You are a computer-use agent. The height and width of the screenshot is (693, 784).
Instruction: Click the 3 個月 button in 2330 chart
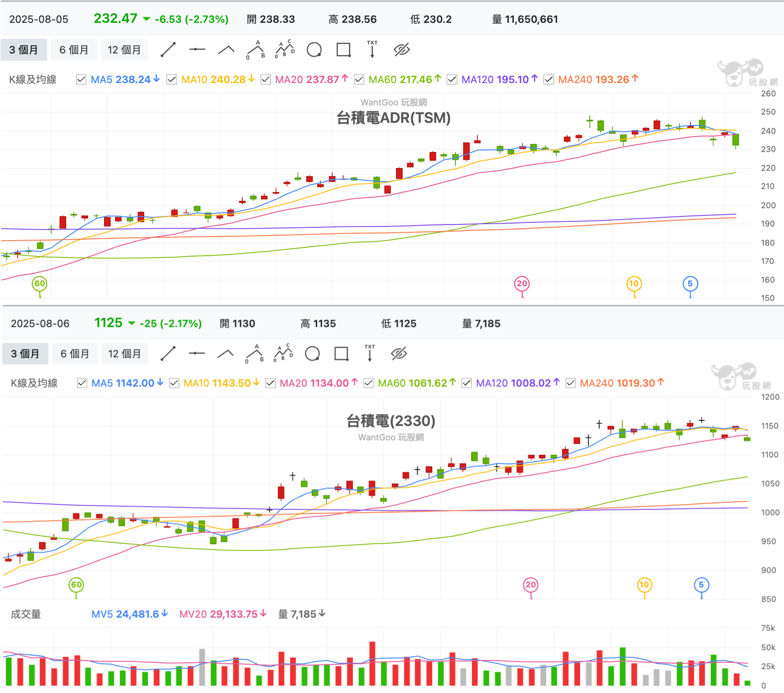click(25, 354)
